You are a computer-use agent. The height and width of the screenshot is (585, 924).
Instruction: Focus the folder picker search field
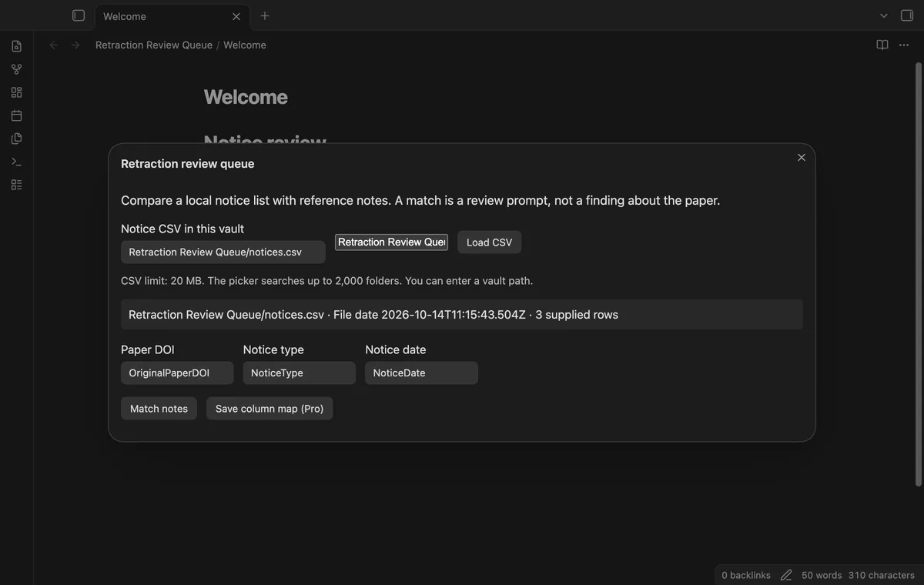click(392, 242)
